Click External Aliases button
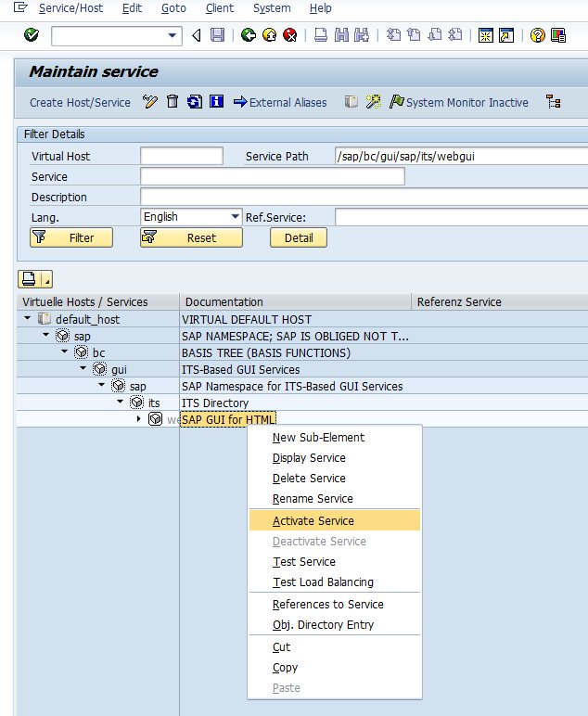 coord(280,102)
